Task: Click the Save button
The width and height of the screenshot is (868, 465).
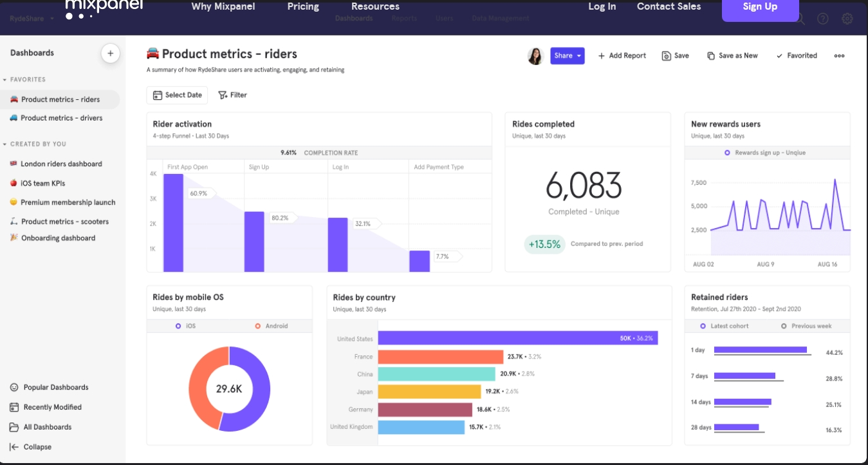Action: point(676,56)
